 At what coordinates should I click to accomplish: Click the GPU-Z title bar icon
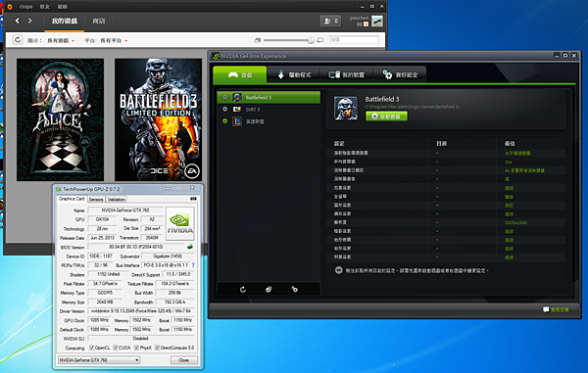(x=59, y=189)
